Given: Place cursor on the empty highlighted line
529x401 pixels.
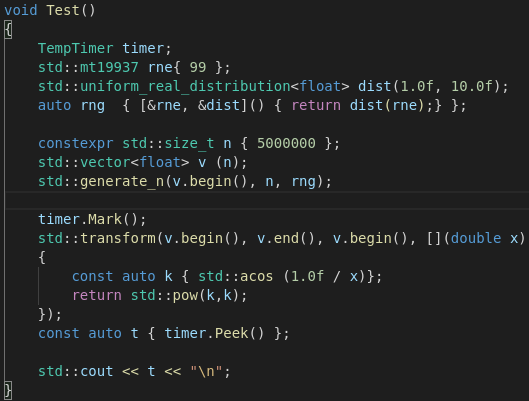Looking at the screenshot, I should pos(267,200).
